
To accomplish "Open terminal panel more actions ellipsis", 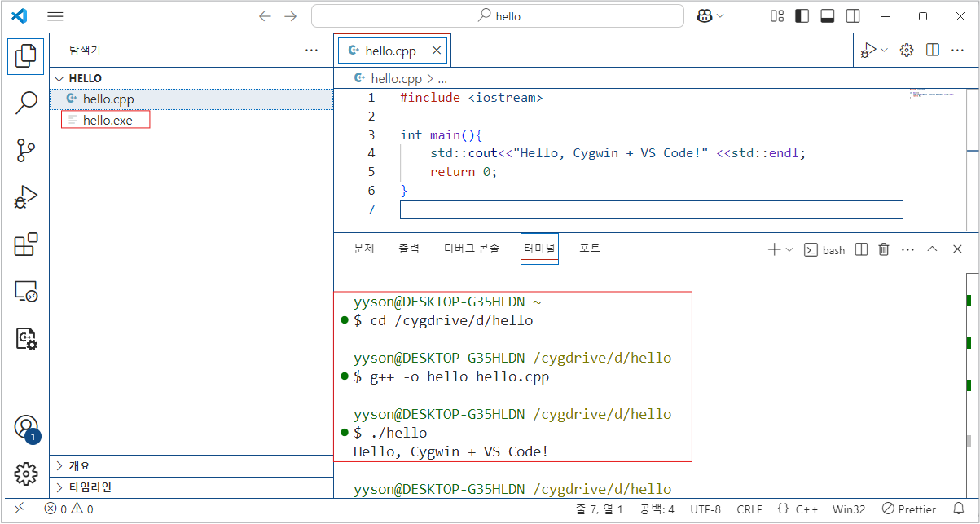I will (908, 249).
